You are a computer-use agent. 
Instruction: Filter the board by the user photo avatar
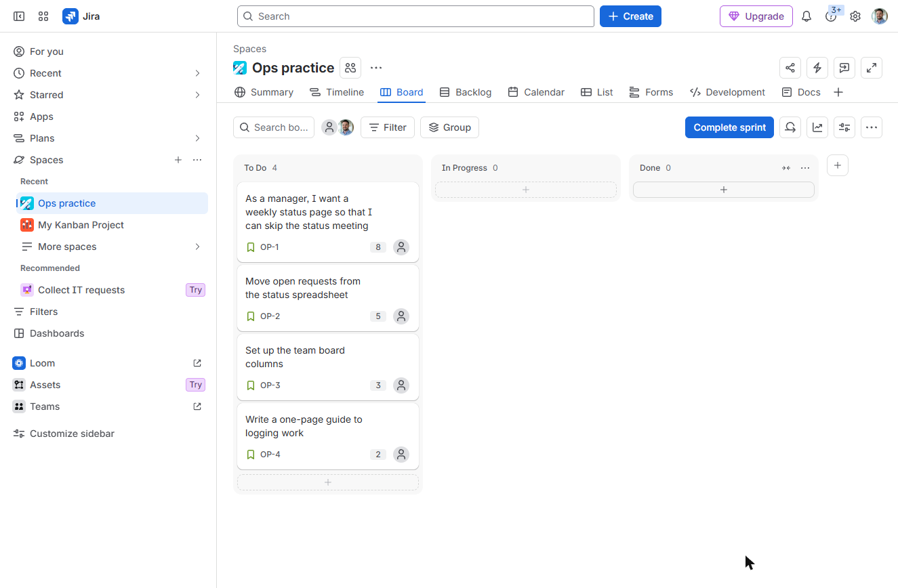coord(346,127)
